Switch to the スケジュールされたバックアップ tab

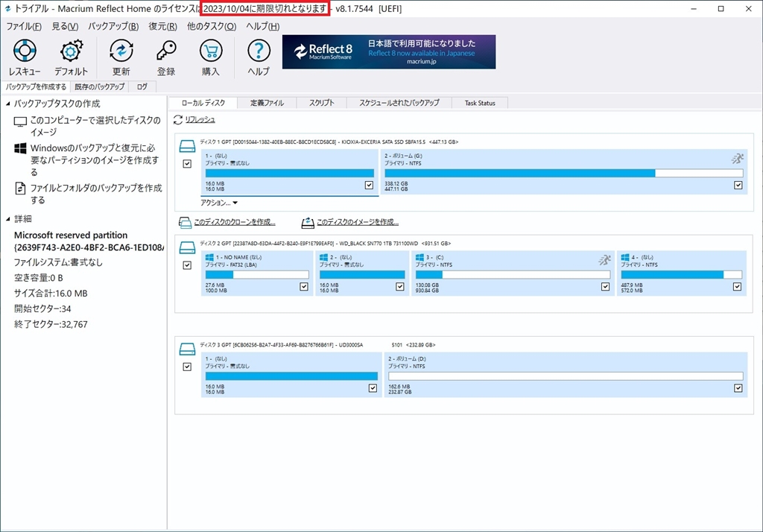[399, 103]
